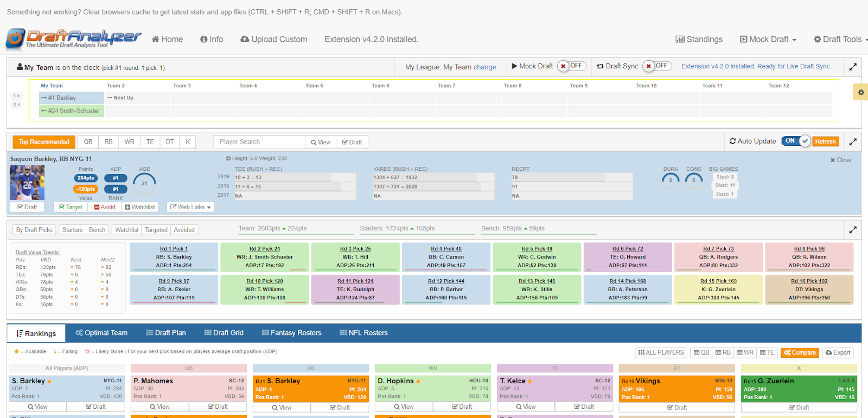Expand the Mock Draft dropdown menu

coord(768,39)
